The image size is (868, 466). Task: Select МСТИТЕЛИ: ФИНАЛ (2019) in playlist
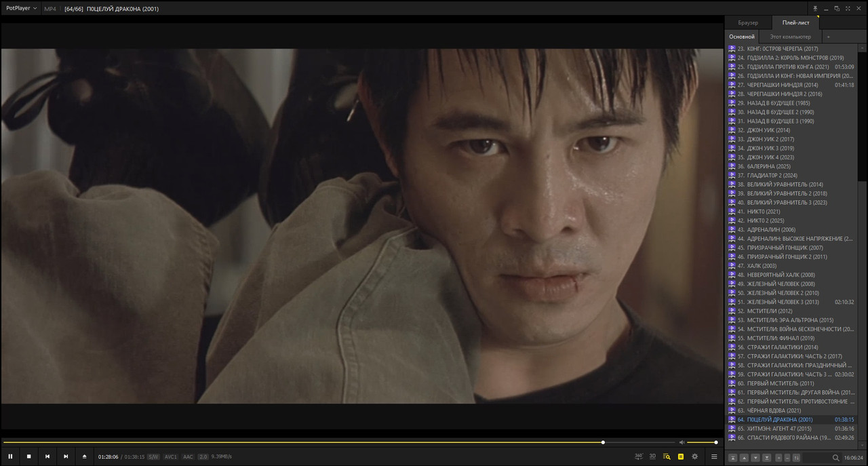pyautogui.click(x=791, y=338)
